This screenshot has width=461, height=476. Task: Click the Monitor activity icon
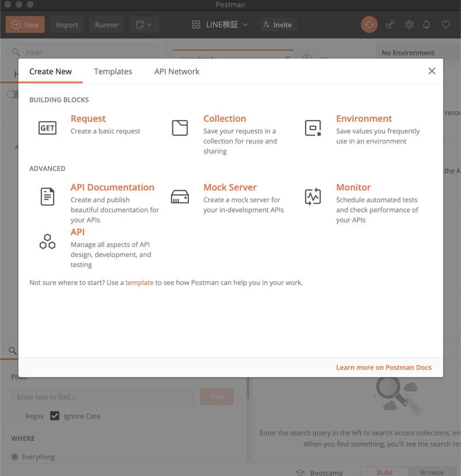(313, 197)
